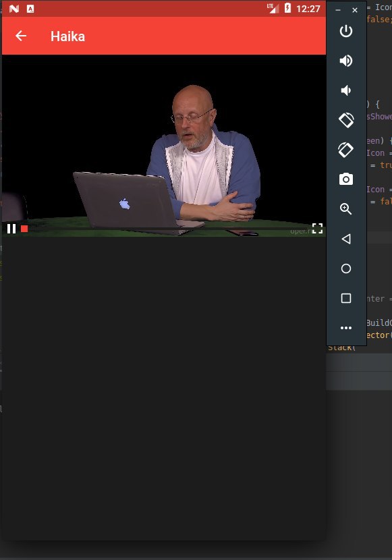Click the emulator power button
Viewport: 392px width, 560px height.
tap(346, 31)
